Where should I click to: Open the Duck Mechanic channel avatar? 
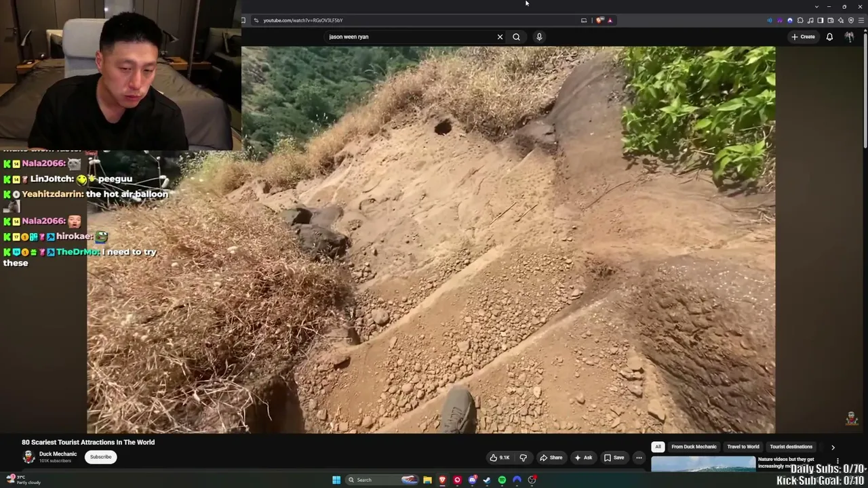(28, 457)
